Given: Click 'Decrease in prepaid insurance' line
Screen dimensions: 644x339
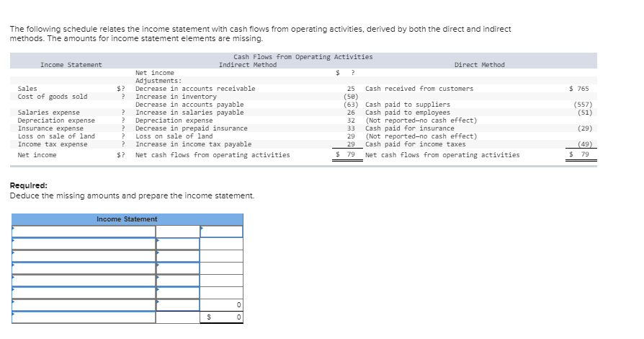Looking at the screenshot, I should 192,128.
